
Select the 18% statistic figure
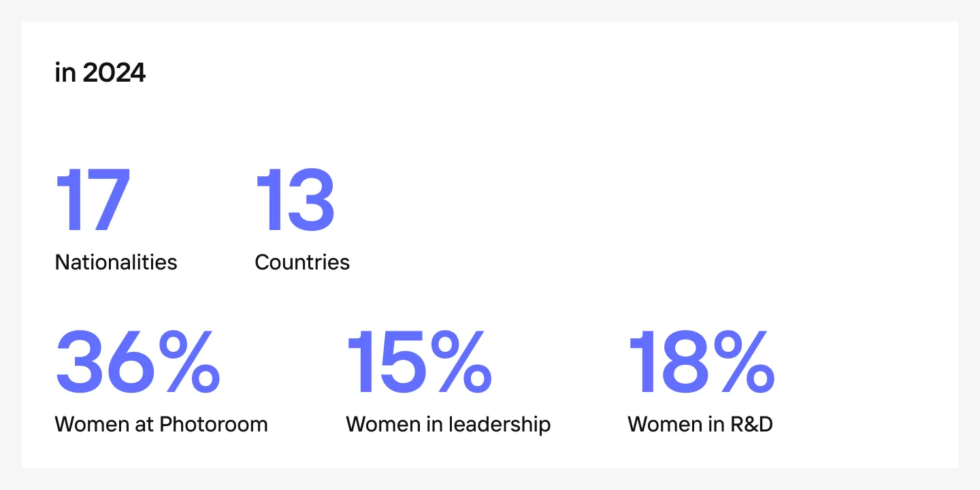coord(702,363)
